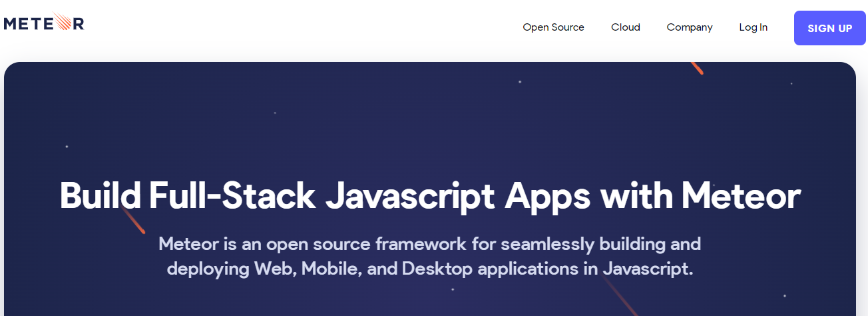Click the SIGN UP button
The image size is (868, 316).
[x=829, y=28]
